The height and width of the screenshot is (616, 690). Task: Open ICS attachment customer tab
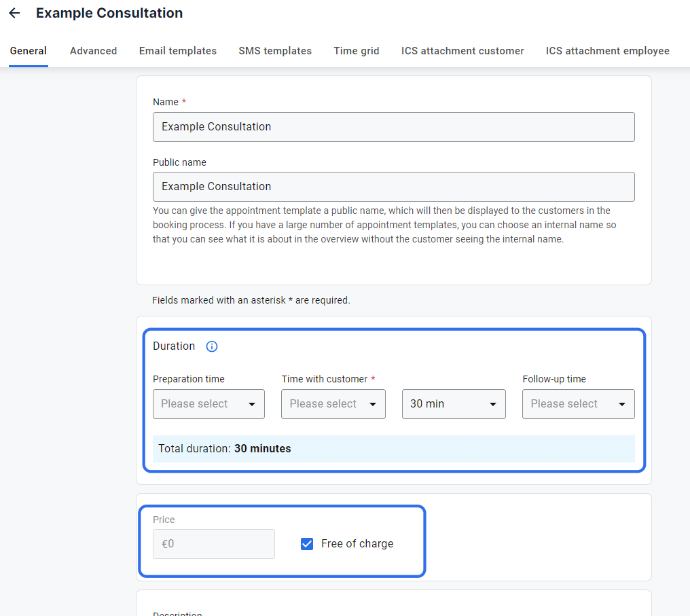(462, 51)
